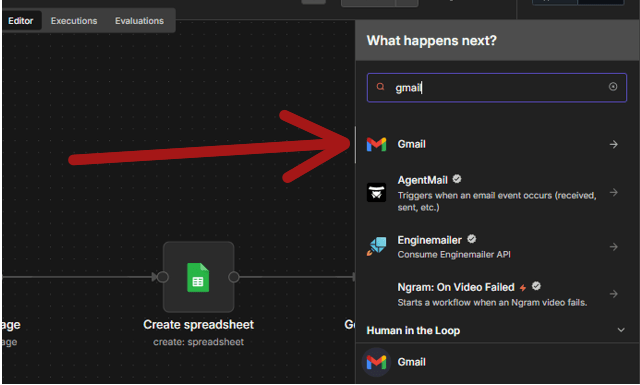Clear the node search text
Viewport: 640px width, 385px height.
(613, 87)
